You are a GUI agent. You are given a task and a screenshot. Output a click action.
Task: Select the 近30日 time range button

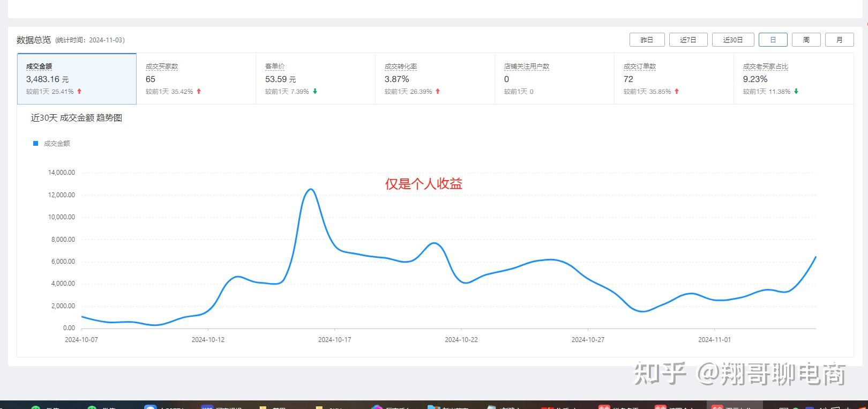click(733, 40)
